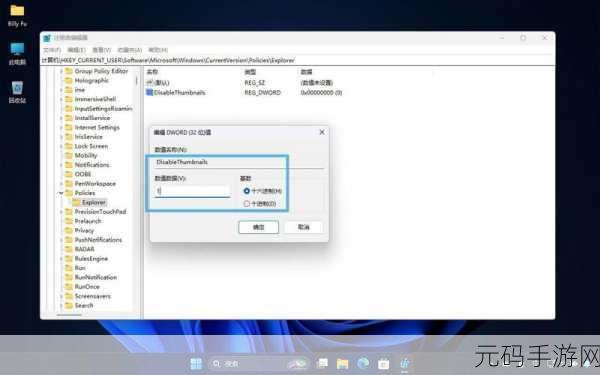Click the Prelaunch folder icon

point(69,221)
